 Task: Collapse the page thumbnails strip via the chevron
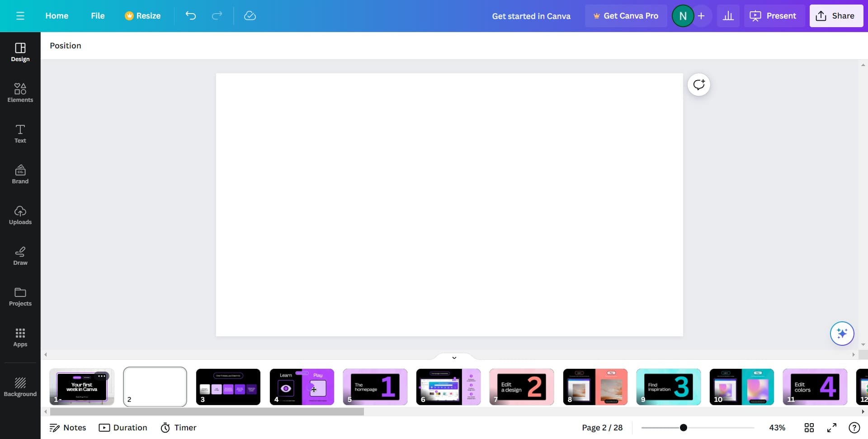454,358
